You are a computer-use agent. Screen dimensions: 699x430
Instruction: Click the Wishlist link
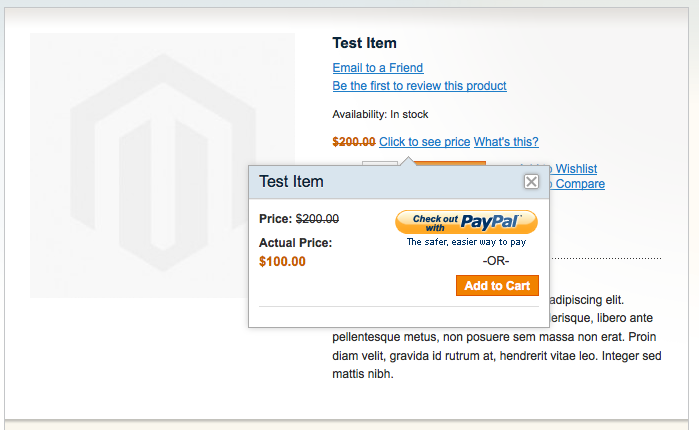pos(573,169)
